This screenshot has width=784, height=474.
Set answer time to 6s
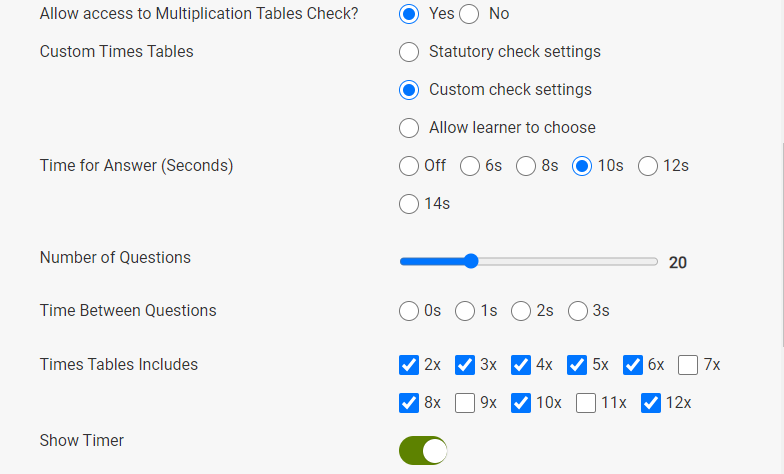[x=470, y=166]
